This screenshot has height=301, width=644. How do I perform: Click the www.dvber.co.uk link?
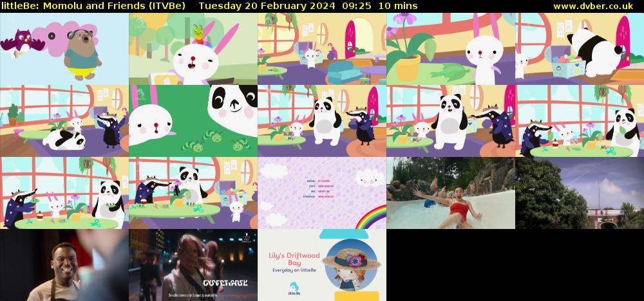click(592, 6)
